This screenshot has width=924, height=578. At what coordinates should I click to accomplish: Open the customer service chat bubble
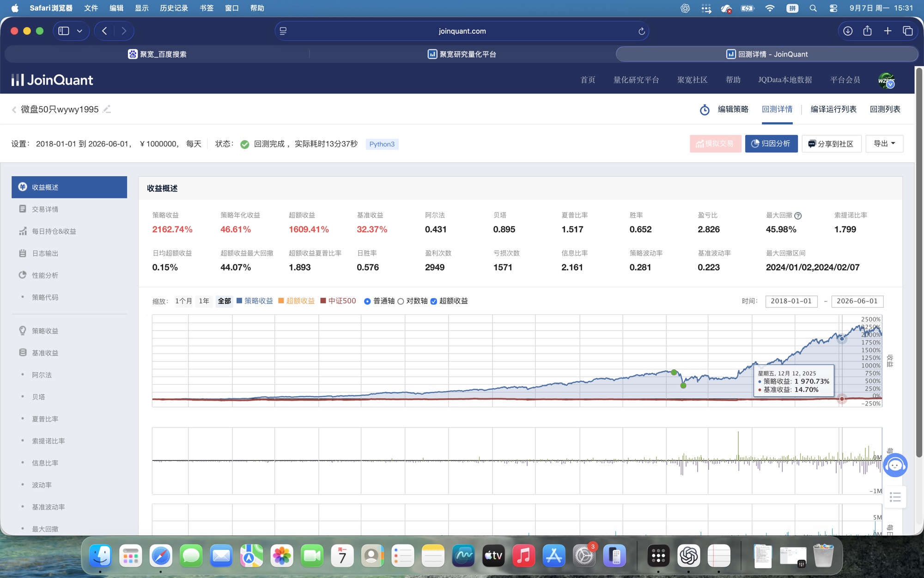click(895, 465)
